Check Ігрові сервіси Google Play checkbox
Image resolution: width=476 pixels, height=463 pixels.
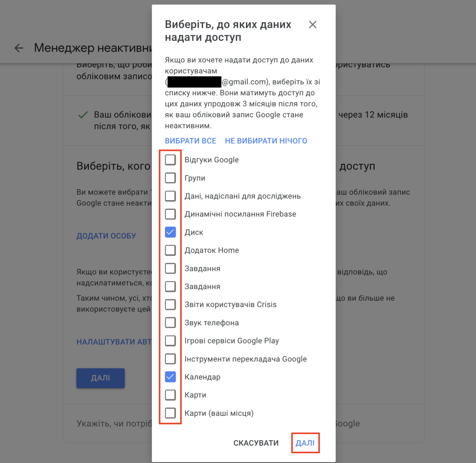coord(170,341)
